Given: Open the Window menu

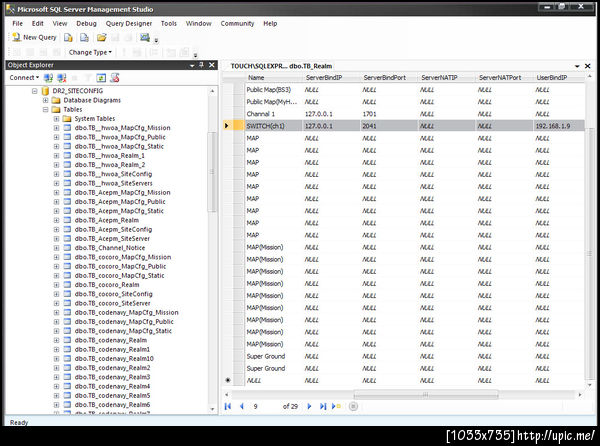Looking at the screenshot, I should tap(199, 23).
